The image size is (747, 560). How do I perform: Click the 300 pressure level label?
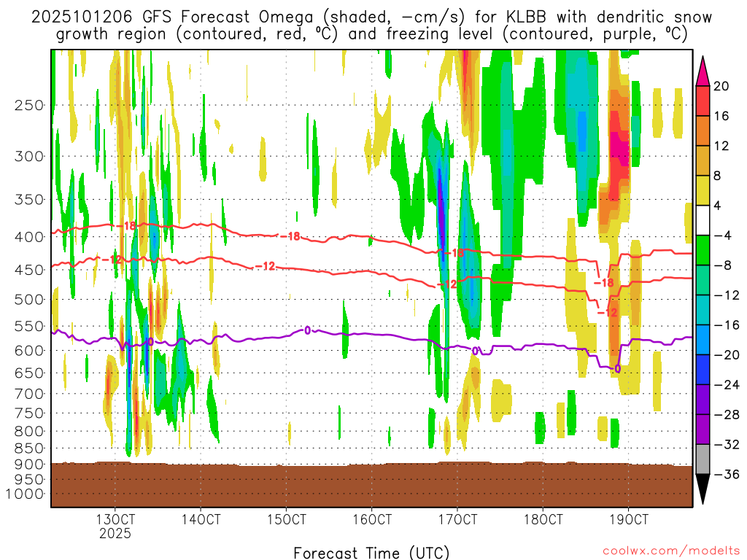(29, 156)
